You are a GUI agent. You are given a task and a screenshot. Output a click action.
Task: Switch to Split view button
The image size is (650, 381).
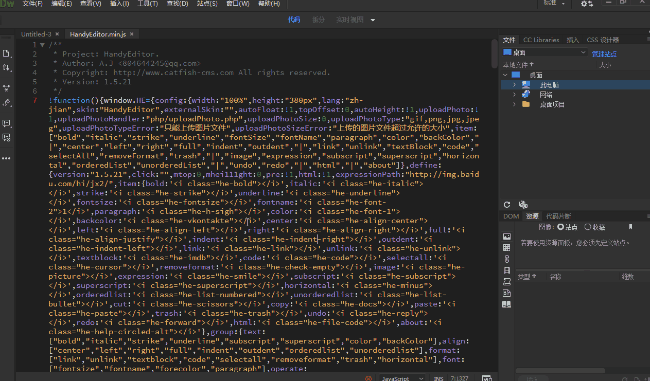pyautogui.click(x=318, y=19)
